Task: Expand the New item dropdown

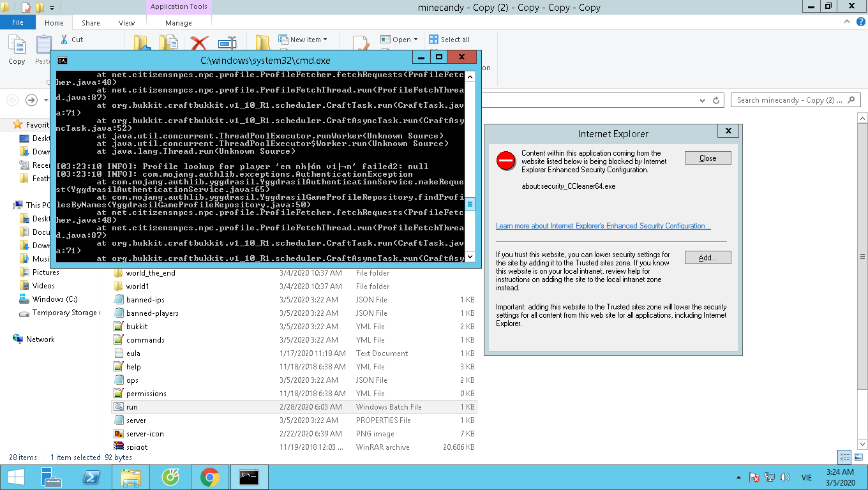Action: (325, 40)
